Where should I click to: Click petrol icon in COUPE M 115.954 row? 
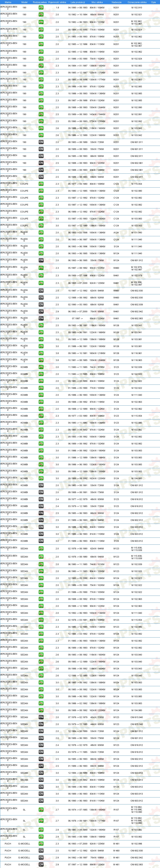click(41, 184)
